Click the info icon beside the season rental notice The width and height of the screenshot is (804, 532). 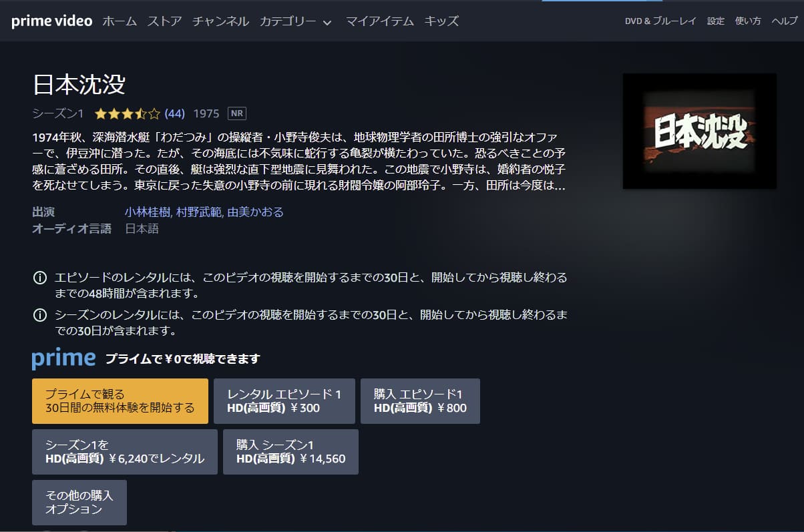coord(39,314)
